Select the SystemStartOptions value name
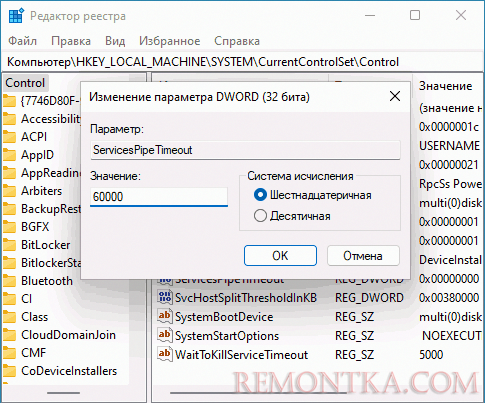Image resolution: width=485 pixels, height=403 pixels. click(x=227, y=336)
